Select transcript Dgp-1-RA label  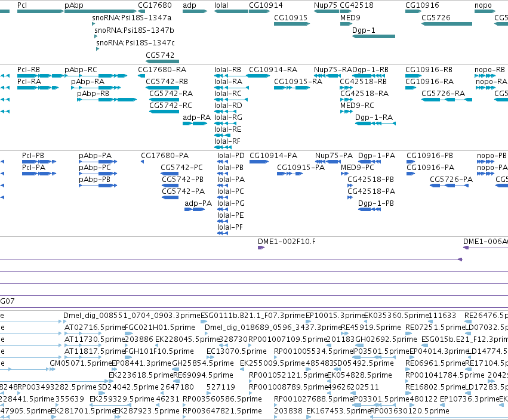pyautogui.click(x=374, y=117)
